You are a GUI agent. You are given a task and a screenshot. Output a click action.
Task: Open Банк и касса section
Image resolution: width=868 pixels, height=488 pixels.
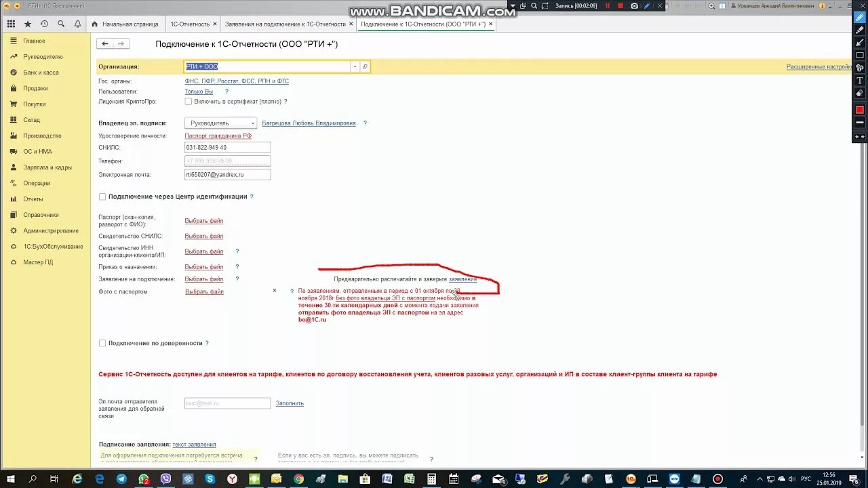(x=41, y=73)
